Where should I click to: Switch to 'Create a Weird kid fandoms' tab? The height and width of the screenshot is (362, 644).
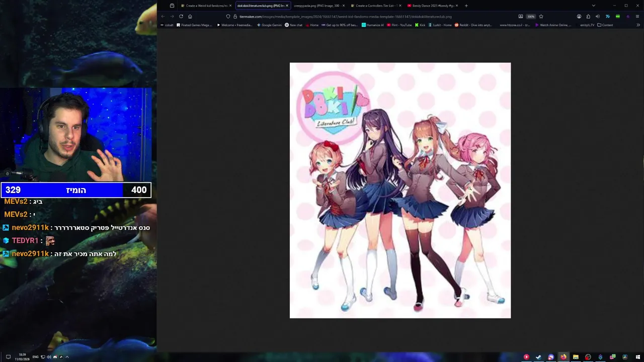205,6
